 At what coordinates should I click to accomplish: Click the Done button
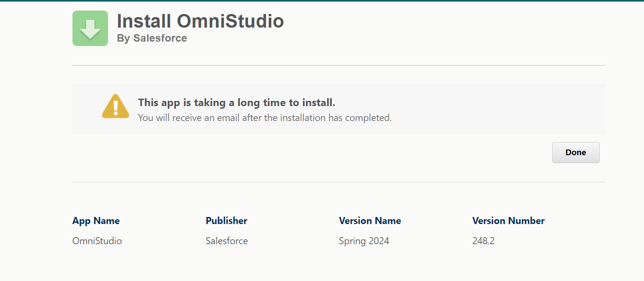tap(576, 152)
